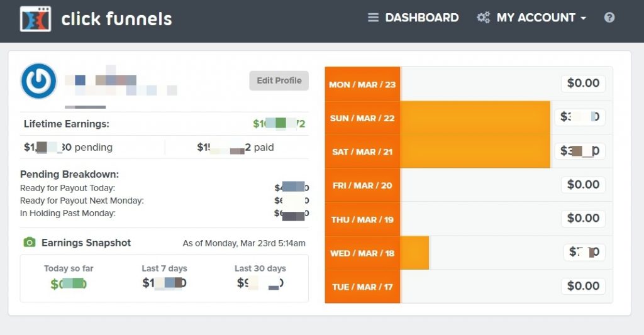This screenshot has height=335, width=644.
Task: Click the gears icon beside My Account
Action: pyautogui.click(x=483, y=18)
